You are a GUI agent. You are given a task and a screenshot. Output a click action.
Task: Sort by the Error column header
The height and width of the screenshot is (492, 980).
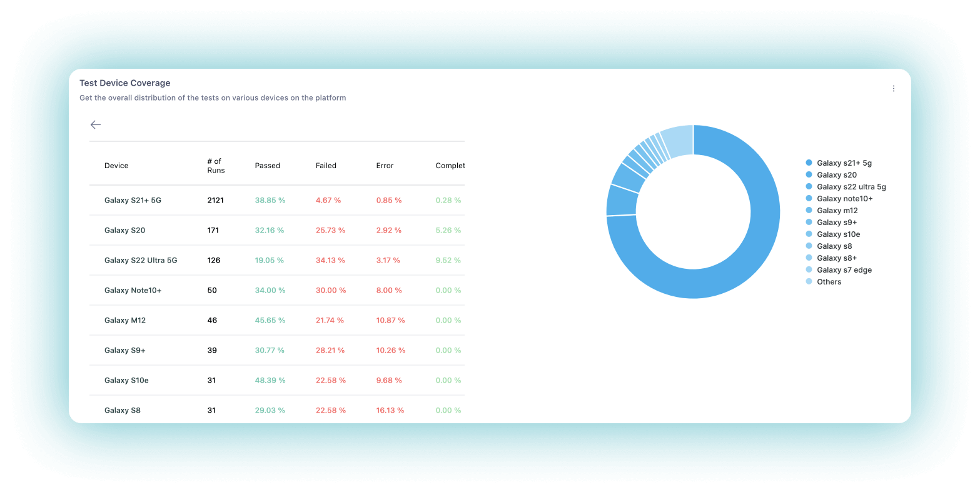coord(385,166)
